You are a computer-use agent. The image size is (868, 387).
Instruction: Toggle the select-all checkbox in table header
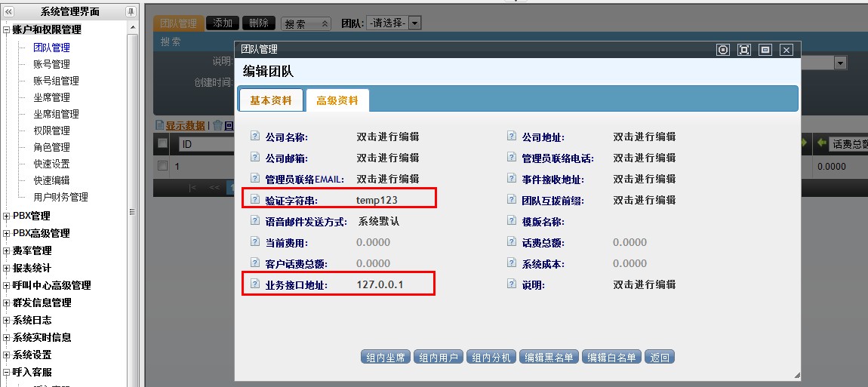pos(162,143)
